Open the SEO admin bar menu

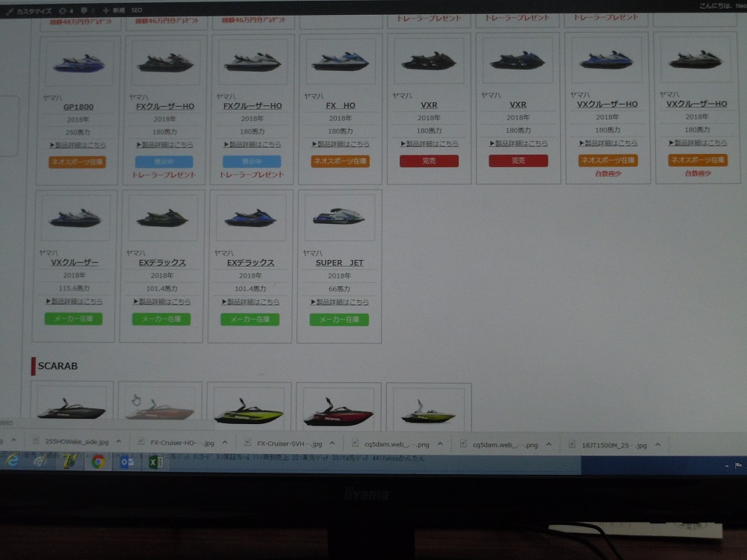137,10
